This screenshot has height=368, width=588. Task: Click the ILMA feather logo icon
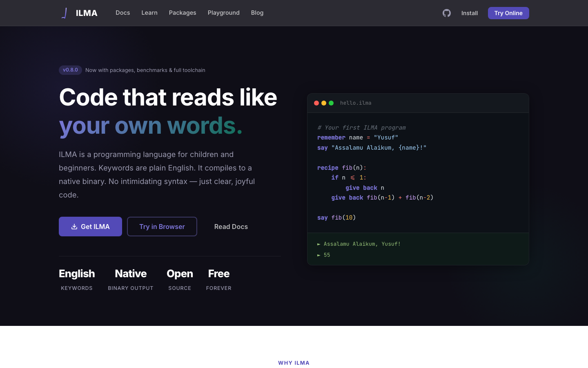65,13
